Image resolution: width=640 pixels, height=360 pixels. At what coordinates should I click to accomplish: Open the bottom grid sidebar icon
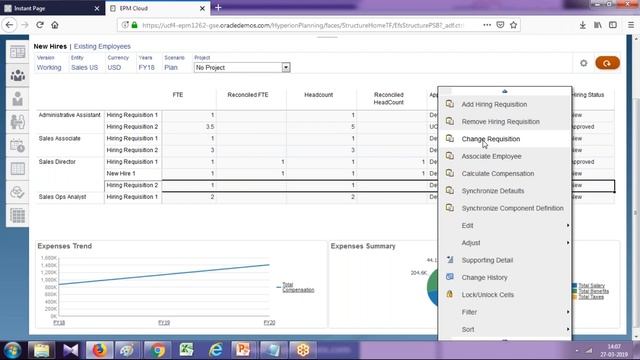coord(18,216)
